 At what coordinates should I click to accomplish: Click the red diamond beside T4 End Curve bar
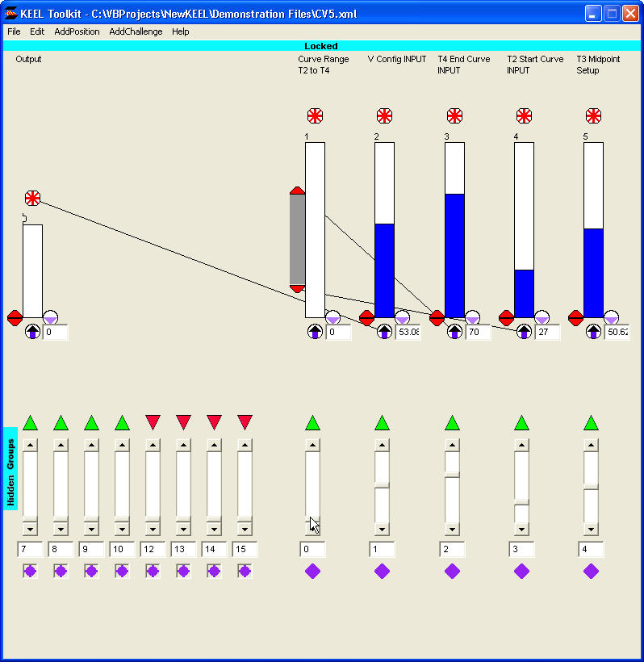(437, 317)
